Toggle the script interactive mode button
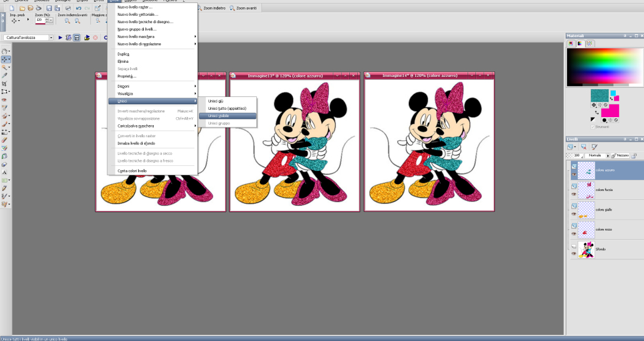Screen dimensions: 644x341 (x=77, y=37)
